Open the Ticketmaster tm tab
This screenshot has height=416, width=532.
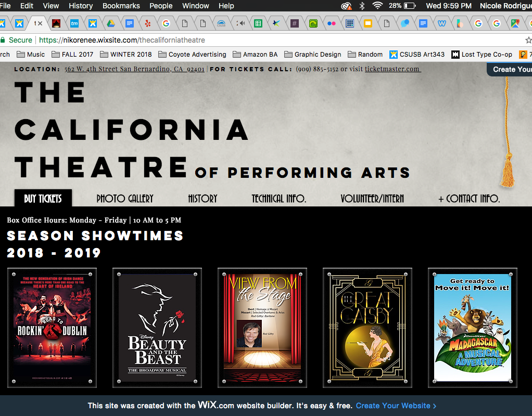tap(74, 23)
